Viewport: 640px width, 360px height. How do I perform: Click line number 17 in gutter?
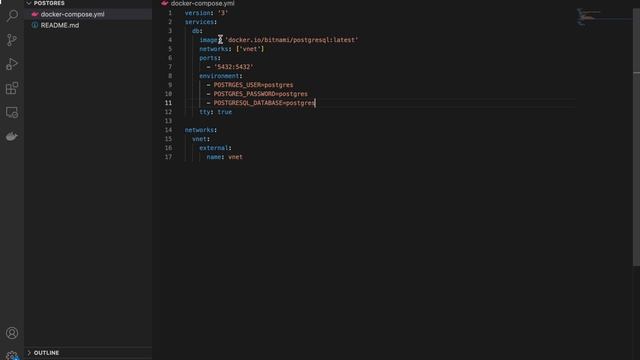tap(168, 157)
